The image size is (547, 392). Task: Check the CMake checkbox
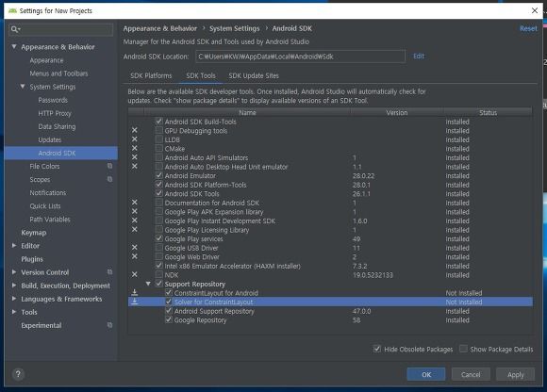159,149
